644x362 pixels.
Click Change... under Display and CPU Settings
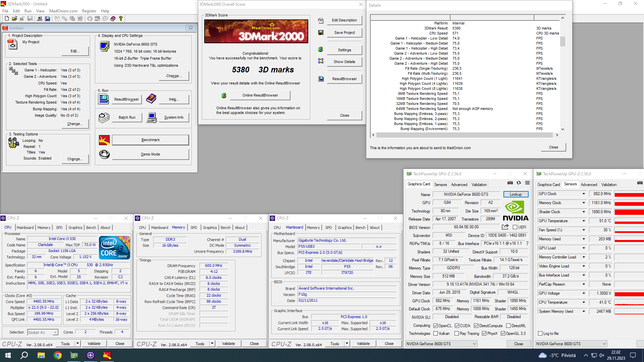174,76
